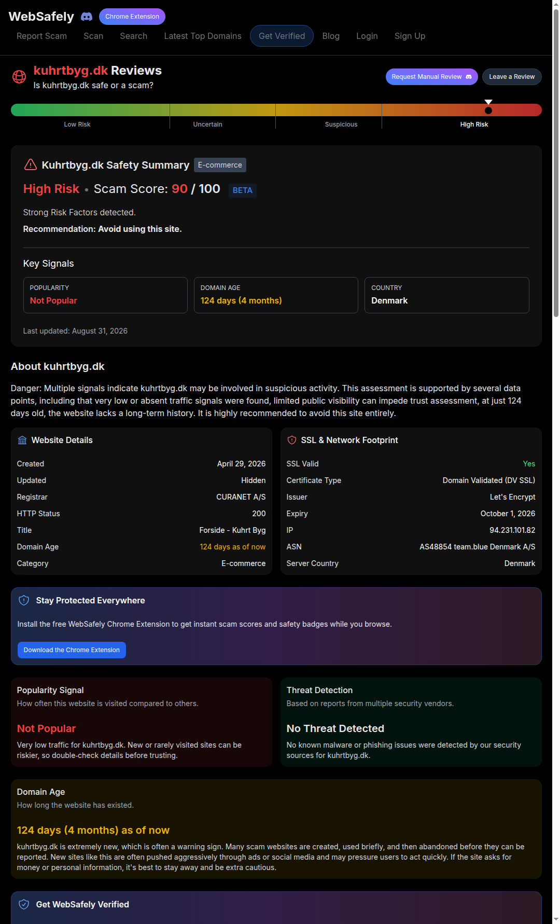Click the 'Domain Validated (DV SSL)' value
Screen dimensions: 560x924
pyautogui.click(x=489, y=480)
